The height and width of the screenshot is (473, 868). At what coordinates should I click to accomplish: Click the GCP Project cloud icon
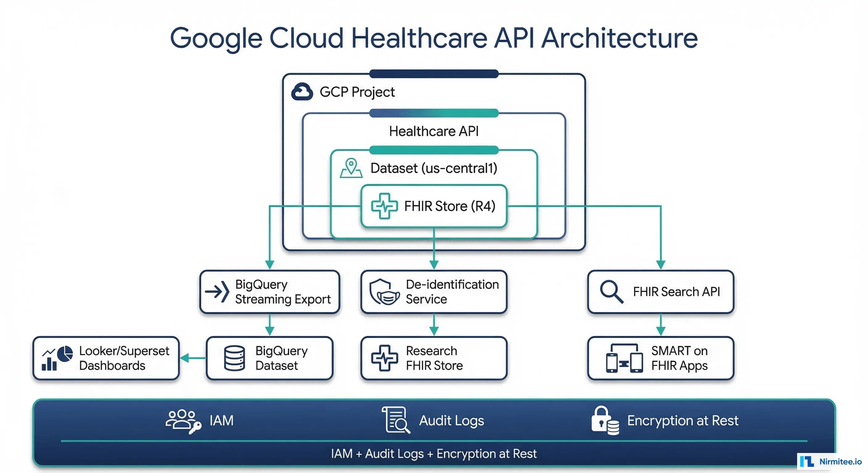302,91
